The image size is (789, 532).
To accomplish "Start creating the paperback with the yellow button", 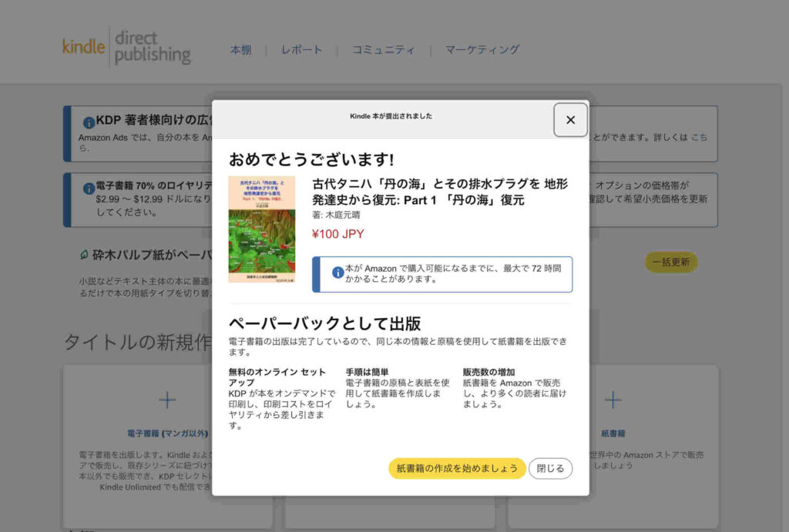I will (457, 468).
